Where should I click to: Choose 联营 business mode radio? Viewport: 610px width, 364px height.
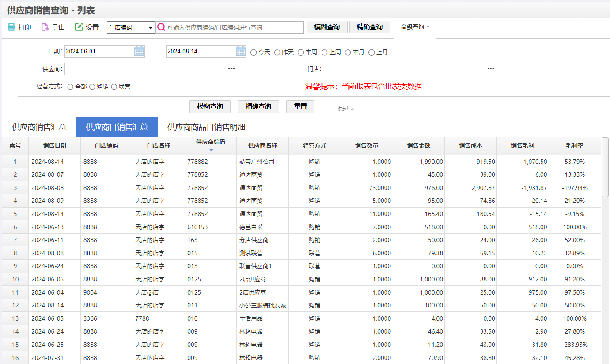tap(114, 87)
